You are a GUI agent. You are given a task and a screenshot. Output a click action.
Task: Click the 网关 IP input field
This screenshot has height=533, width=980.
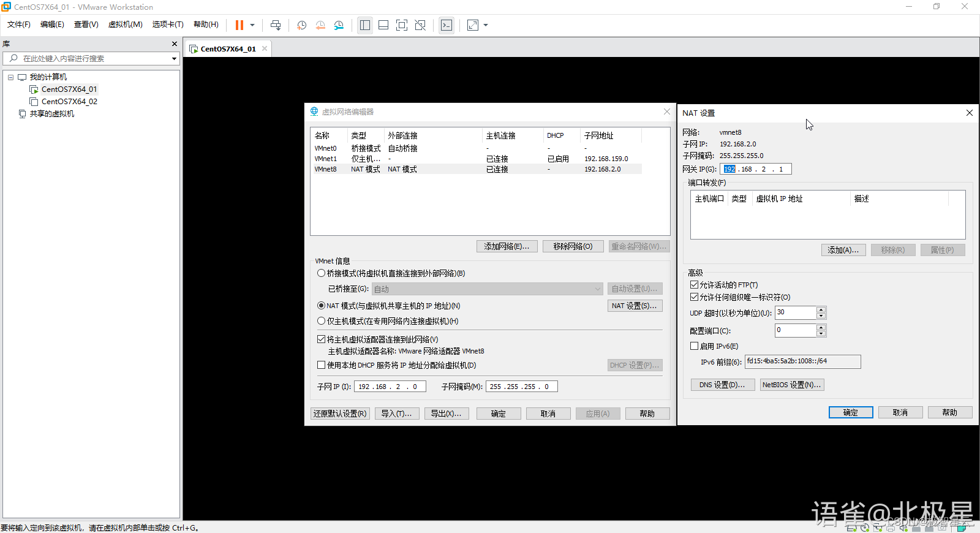756,169
